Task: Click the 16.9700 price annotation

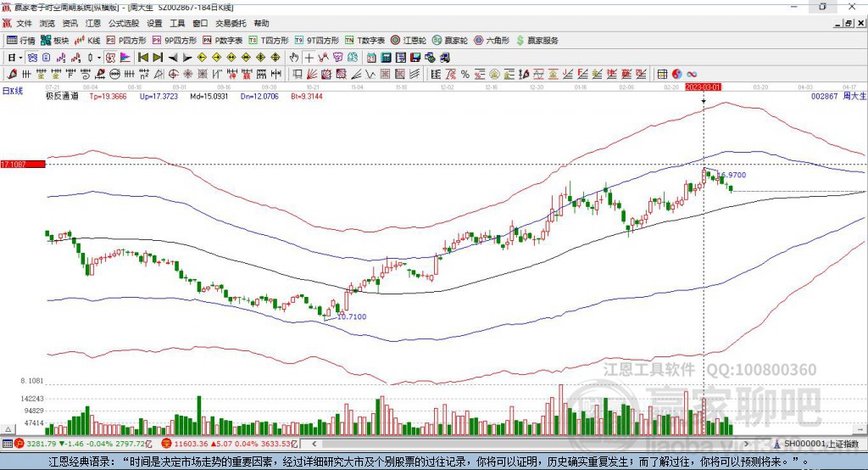Action: [x=732, y=175]
